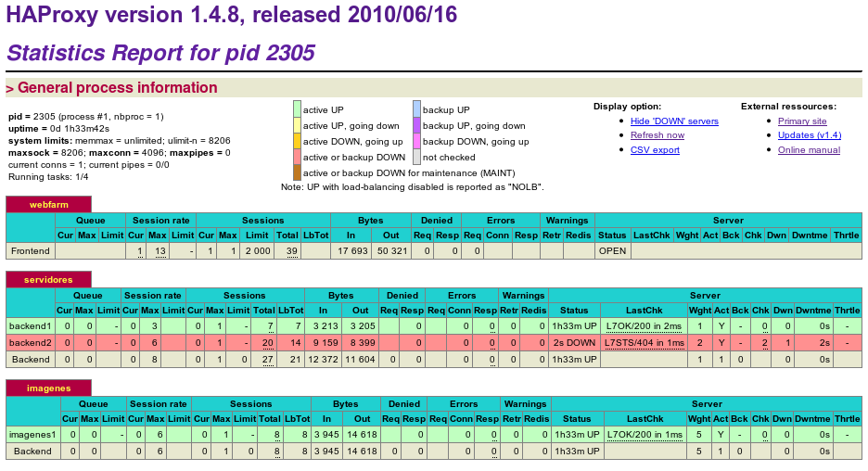
Task: Click the Statistics Report for pid 2305 title
Action: point(160,53)
